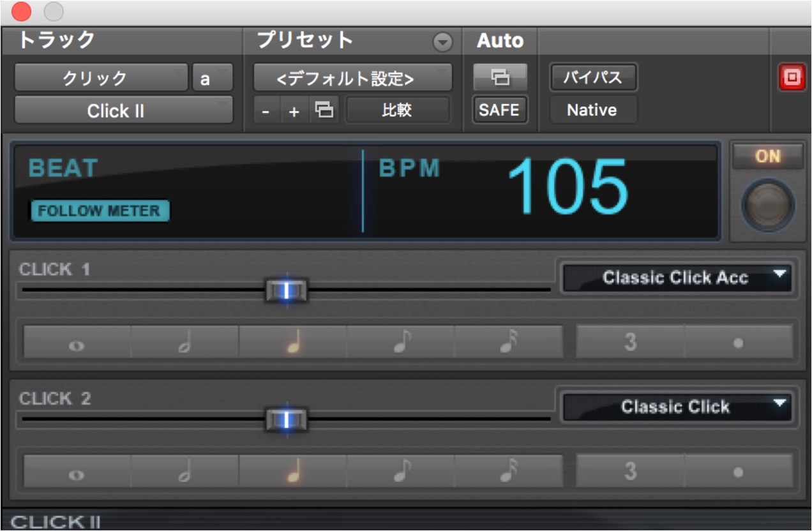The image size is (812, 531).
Task: Select sixteenth note in Click 2 row
Action: coord(509,473)
